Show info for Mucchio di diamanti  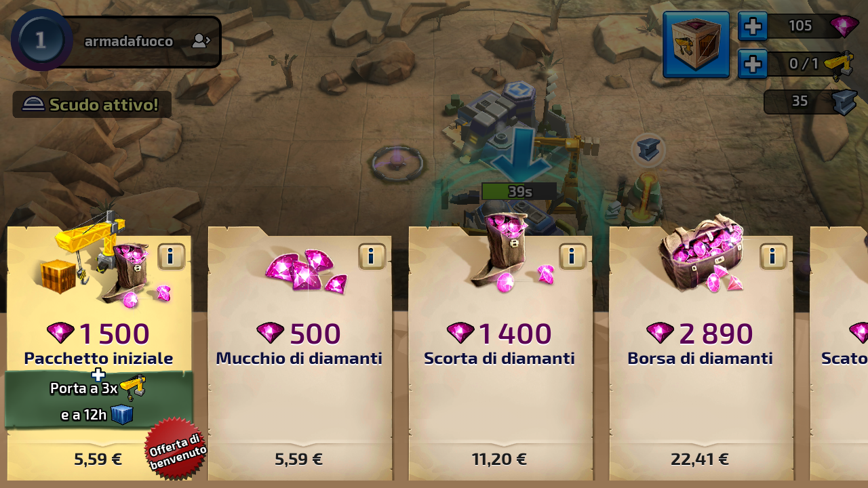point(372,256)
